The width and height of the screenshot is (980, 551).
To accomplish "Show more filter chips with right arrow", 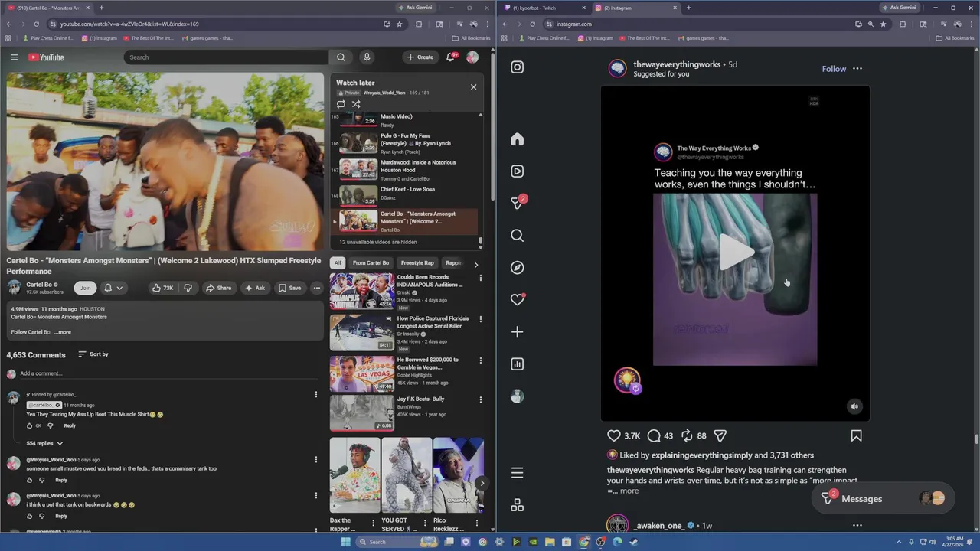I will (475, 264).
